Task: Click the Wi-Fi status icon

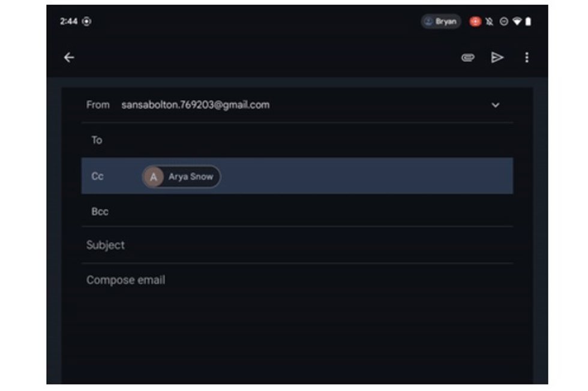Action: click(517, 22)
